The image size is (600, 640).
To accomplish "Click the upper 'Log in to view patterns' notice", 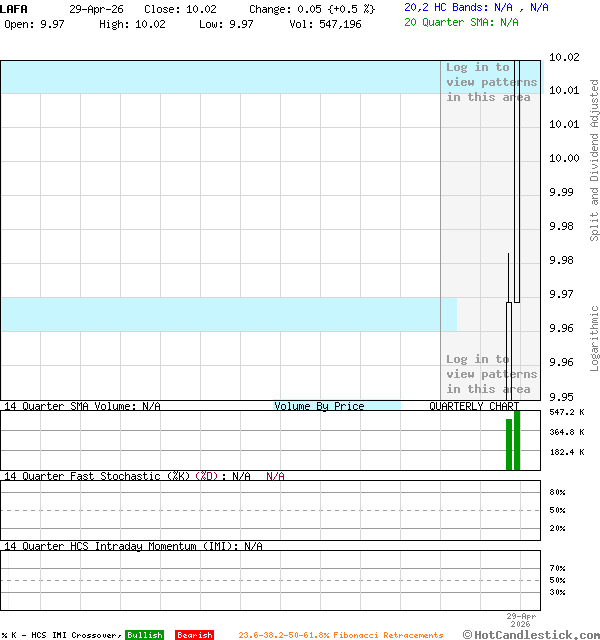I will pyautogui.click(x=491, y=82).
